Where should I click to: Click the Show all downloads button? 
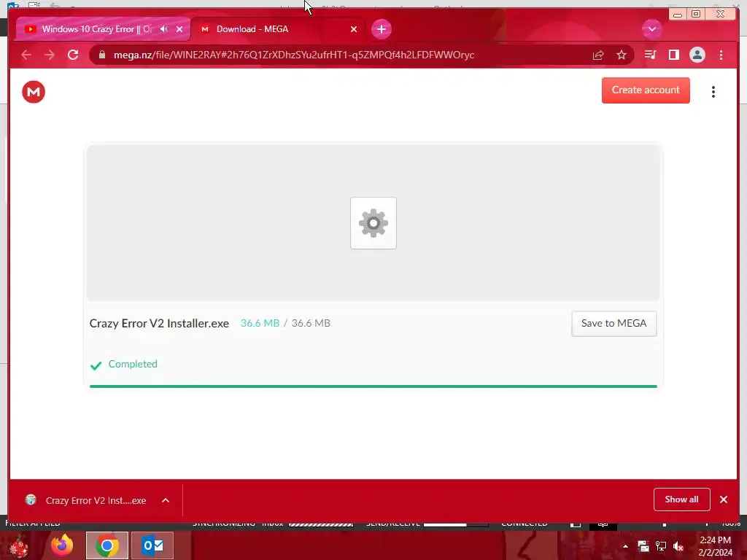[x=682, y=499]
